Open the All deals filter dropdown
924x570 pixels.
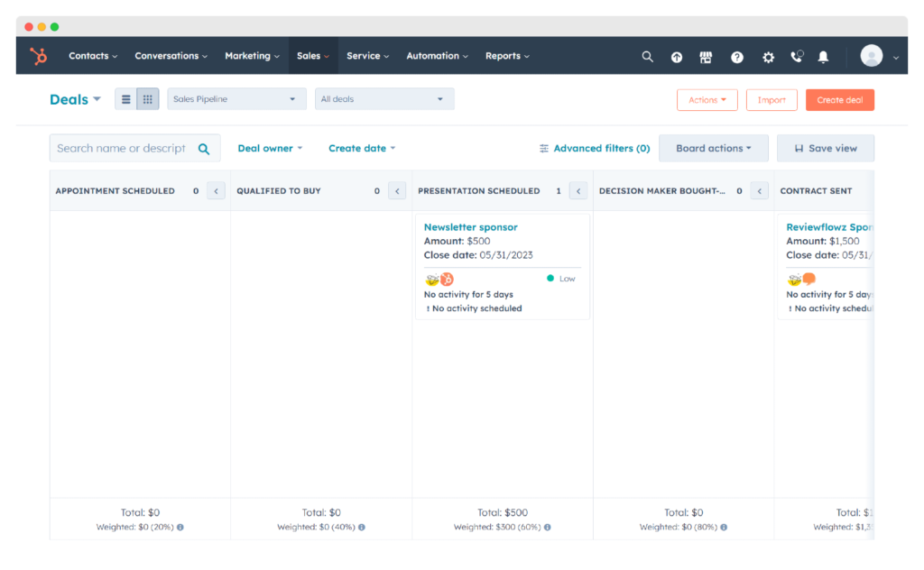coord(383,99)
